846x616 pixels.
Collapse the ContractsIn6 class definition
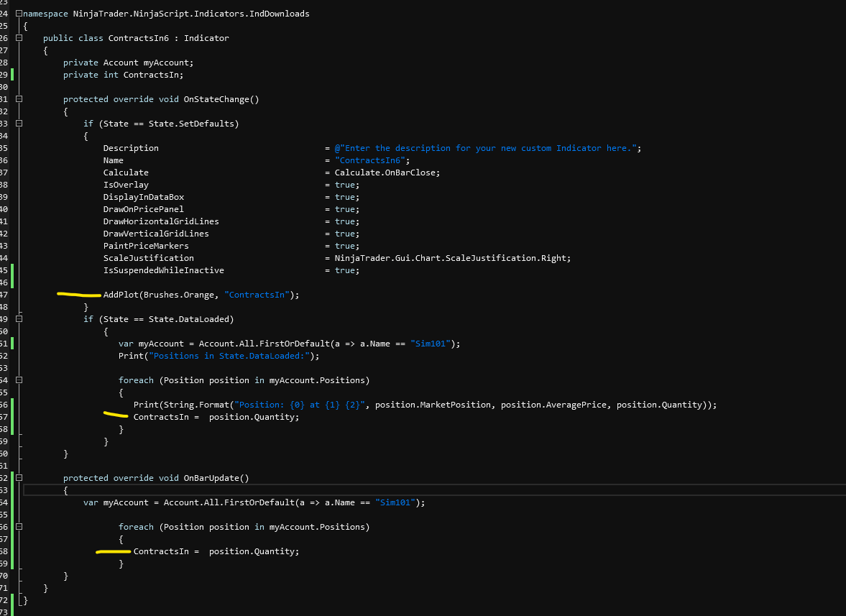pyautogui.click(x=19, y=38)
